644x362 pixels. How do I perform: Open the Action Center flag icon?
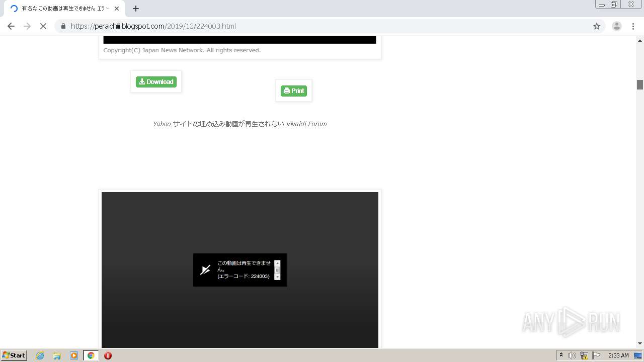(596, 355)
